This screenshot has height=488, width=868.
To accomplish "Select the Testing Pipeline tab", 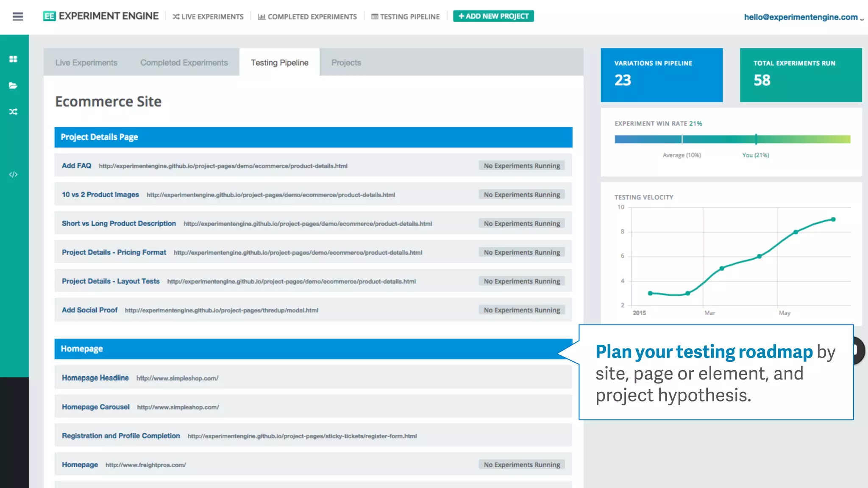I will click(280, 62).
